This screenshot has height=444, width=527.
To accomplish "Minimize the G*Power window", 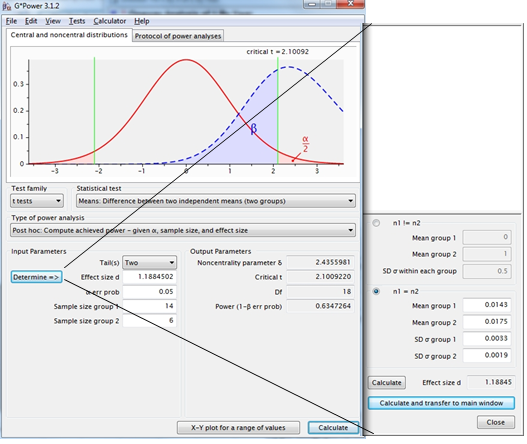I will pyautogui.click(x=312, y=4).
